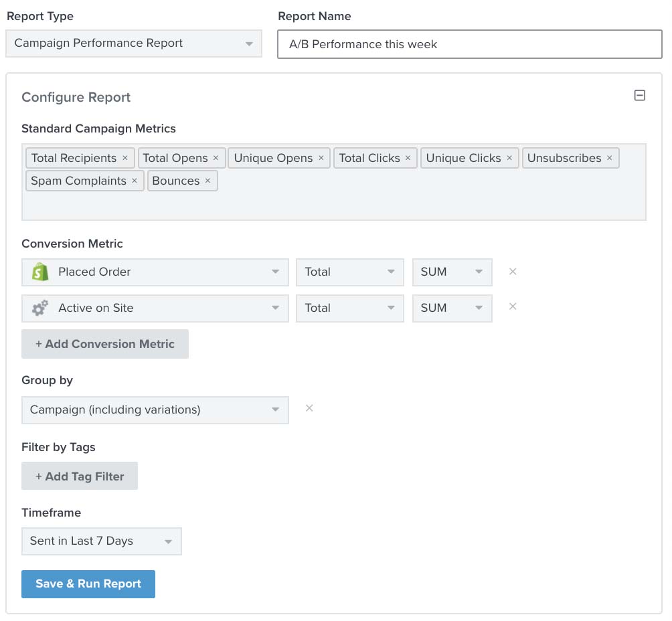Delete the Active on Site conversion row
The height and width of the screenshot is (621, 672).
coord(513,306)
